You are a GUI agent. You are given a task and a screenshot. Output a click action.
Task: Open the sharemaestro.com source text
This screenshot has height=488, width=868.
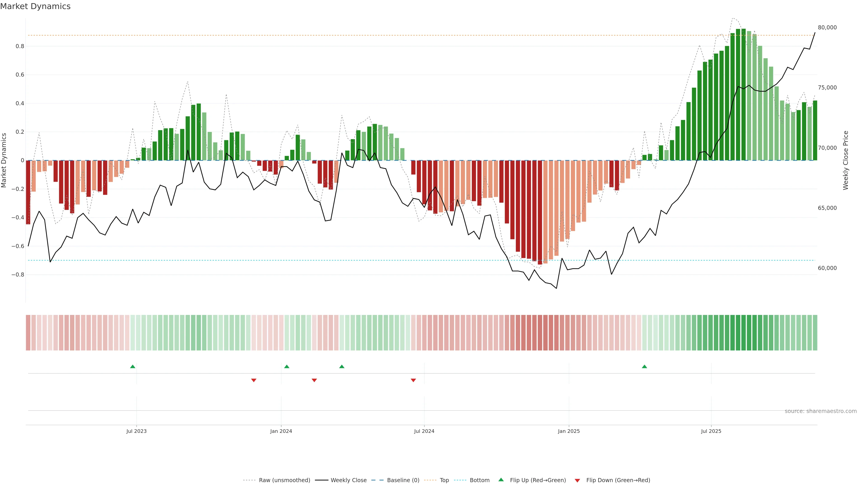pyautogui.click(x=821, y=411)
